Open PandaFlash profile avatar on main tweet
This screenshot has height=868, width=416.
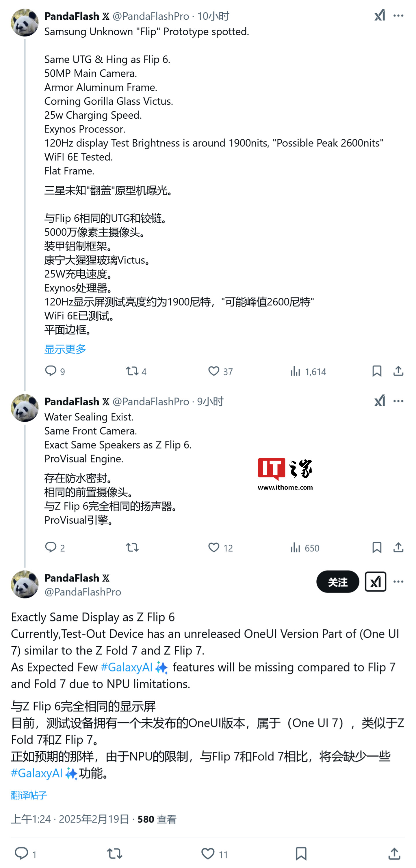[25, 584]
